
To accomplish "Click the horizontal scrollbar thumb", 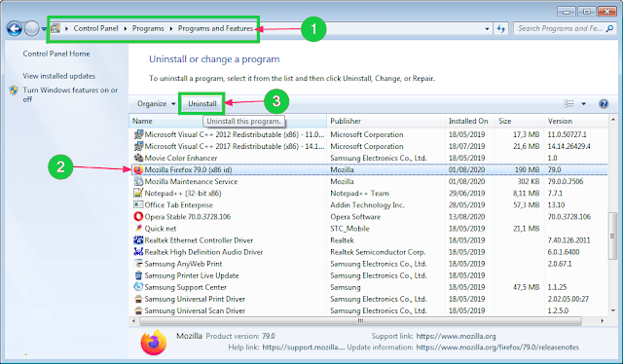I will (360, 320).
